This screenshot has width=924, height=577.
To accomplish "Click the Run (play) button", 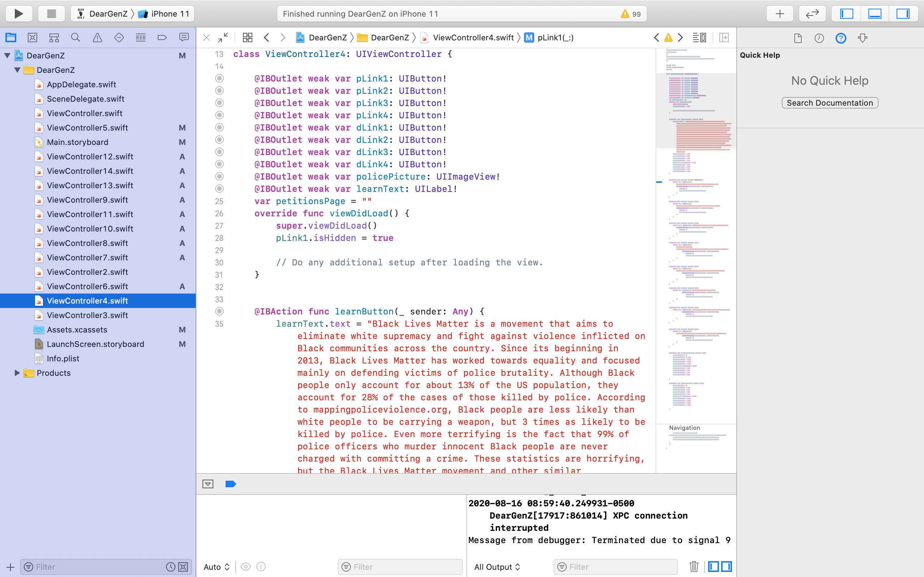I will tap(18, 14).
